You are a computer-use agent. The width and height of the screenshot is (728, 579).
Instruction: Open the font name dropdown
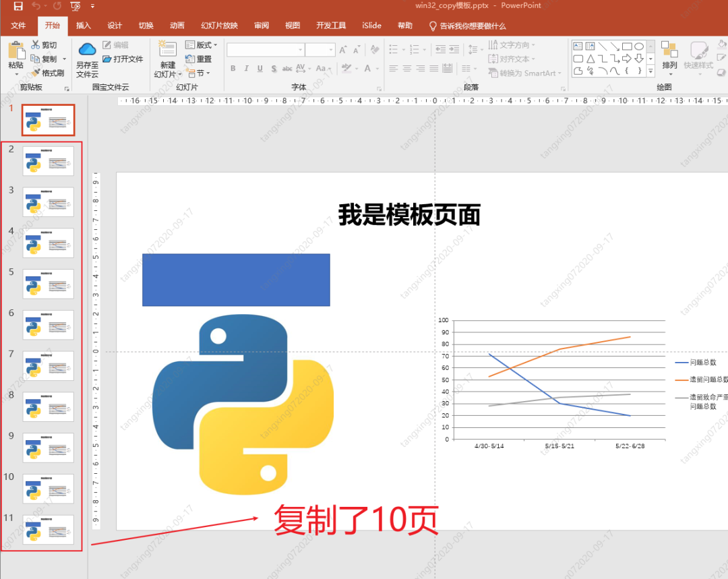(299, 49)
